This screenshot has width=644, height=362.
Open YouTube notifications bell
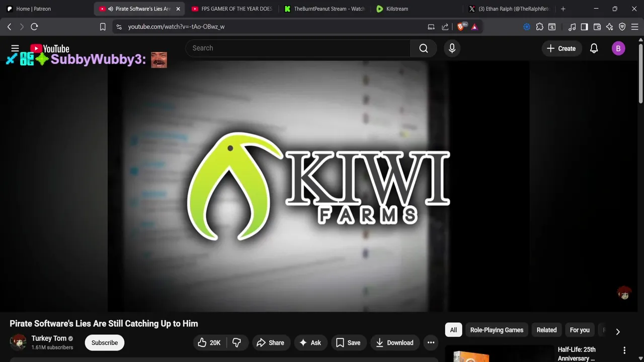click(594, 48)
